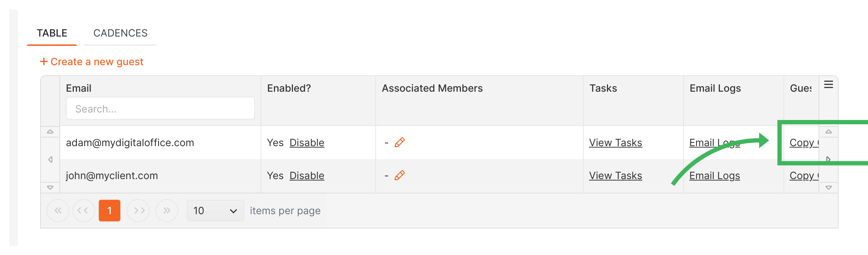Click the left scroll-up arrow of table
This screenshot has width=868, height=255.
tap(50, 131)
